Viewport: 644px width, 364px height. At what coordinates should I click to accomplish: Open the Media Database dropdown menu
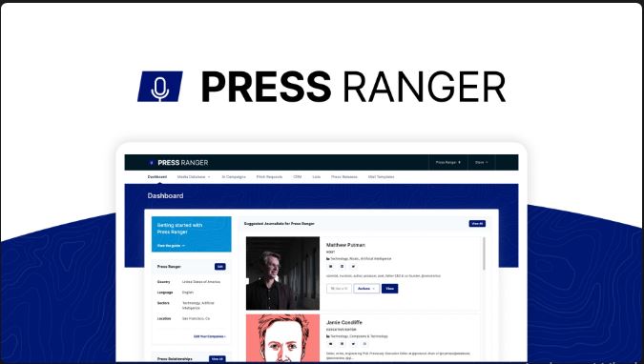[194, 177]
